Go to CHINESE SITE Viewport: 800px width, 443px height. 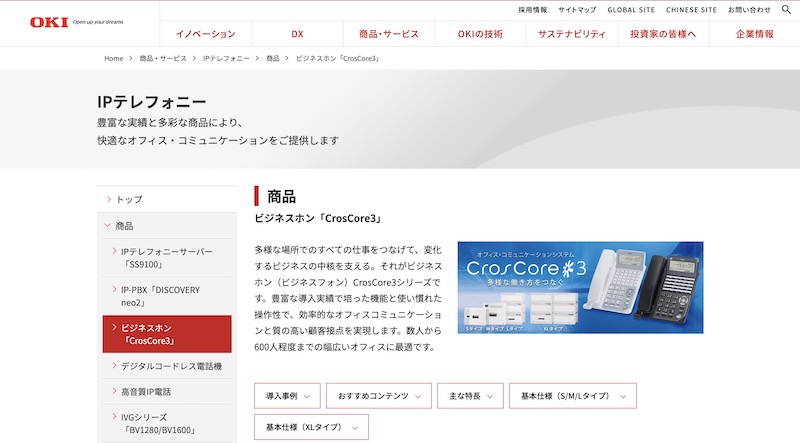click(691, 10)
